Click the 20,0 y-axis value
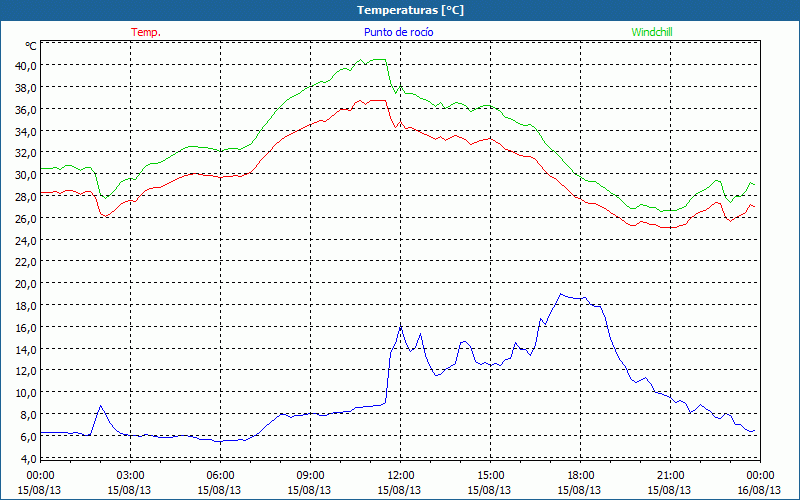This screenshot has width=800, height=500. click(x=26, y=284)
